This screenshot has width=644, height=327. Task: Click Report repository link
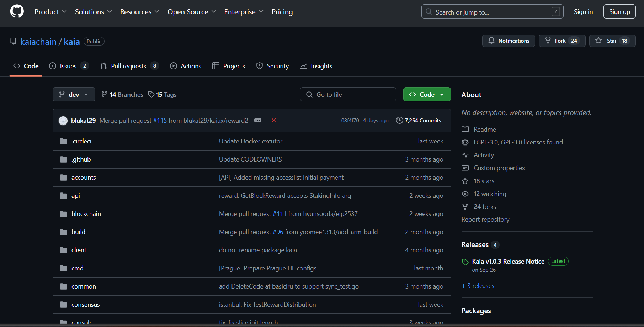click(x=485, y=220)
